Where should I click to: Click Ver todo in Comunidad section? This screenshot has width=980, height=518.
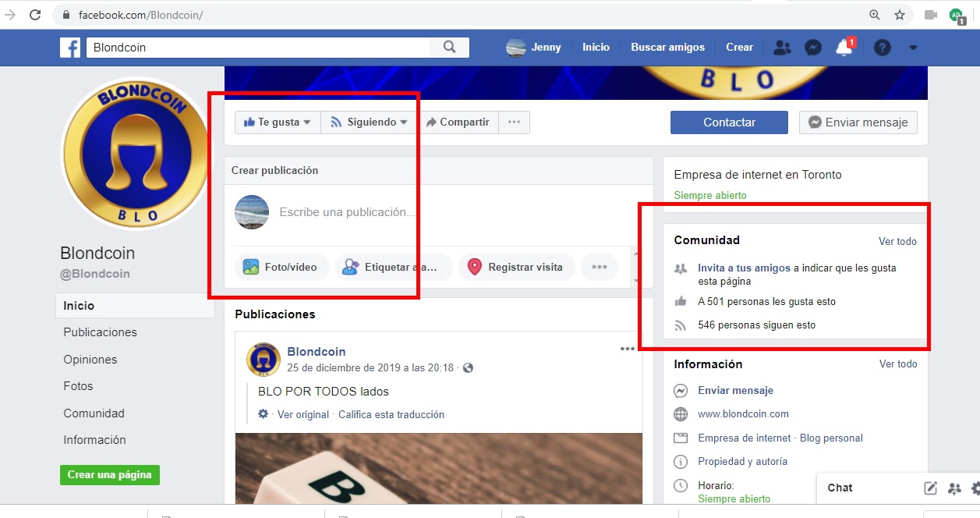tap(897, 241)
